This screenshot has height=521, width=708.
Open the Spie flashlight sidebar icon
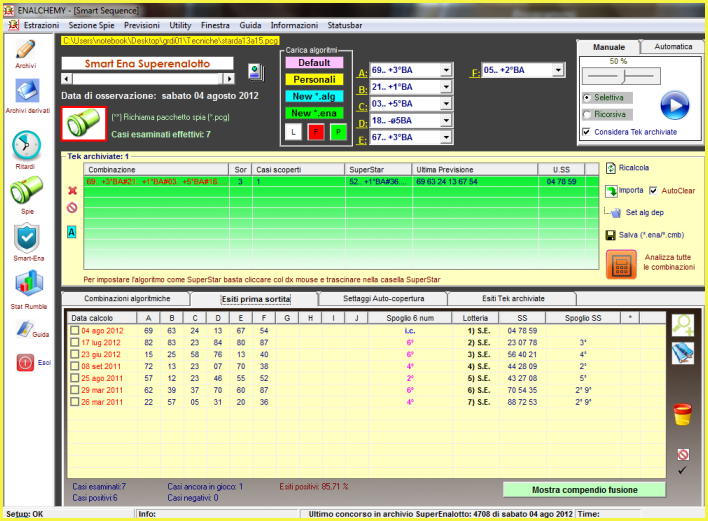pos(27,190)
